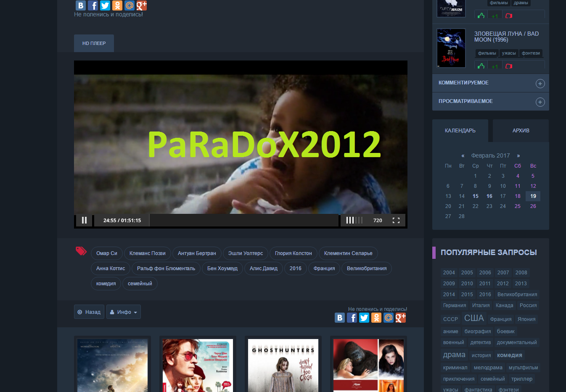Share via Odnoklassniki icon below the tags
The width and height of the screenshot is (566, 392).
(376, 318)
